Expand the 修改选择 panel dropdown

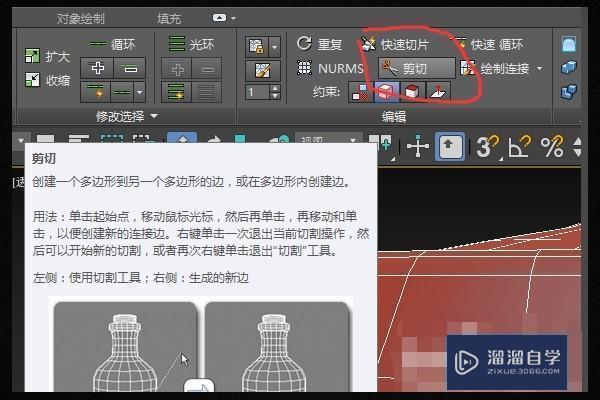click(x=154, y=116)
